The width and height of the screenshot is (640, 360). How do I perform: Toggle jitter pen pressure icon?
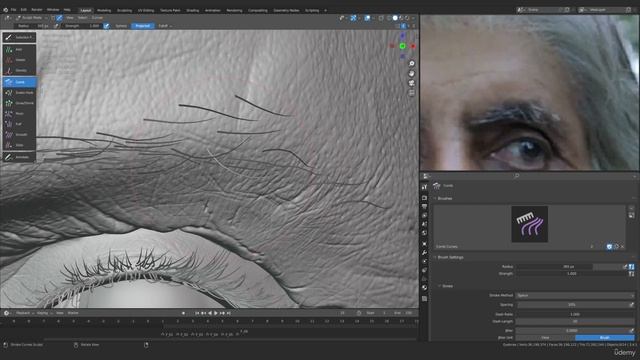point(632,331)
